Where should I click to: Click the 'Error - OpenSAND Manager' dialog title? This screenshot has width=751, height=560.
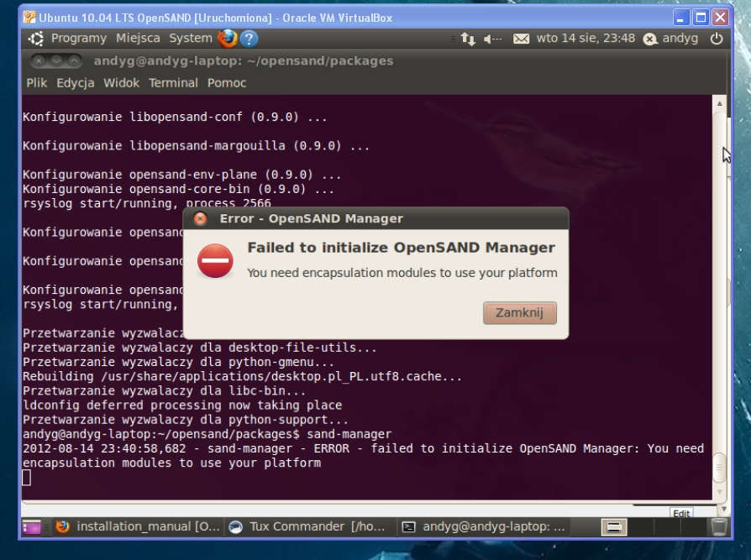(312, 219)
